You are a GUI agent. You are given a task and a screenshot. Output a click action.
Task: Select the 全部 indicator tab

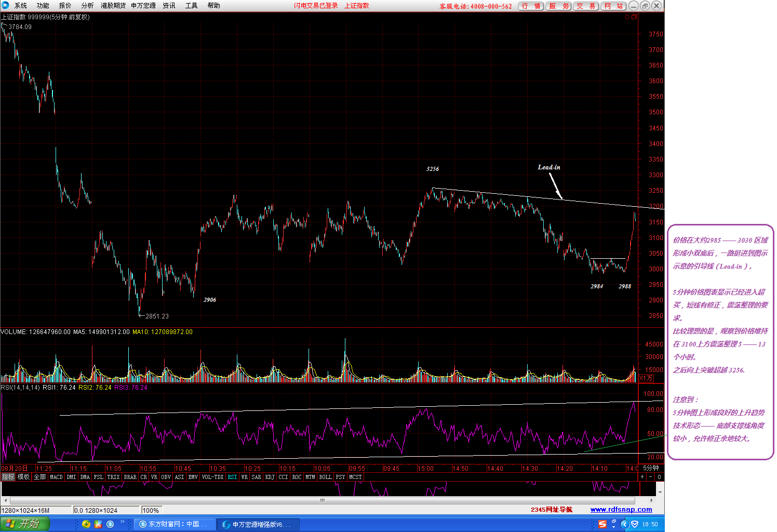(40, 477)
